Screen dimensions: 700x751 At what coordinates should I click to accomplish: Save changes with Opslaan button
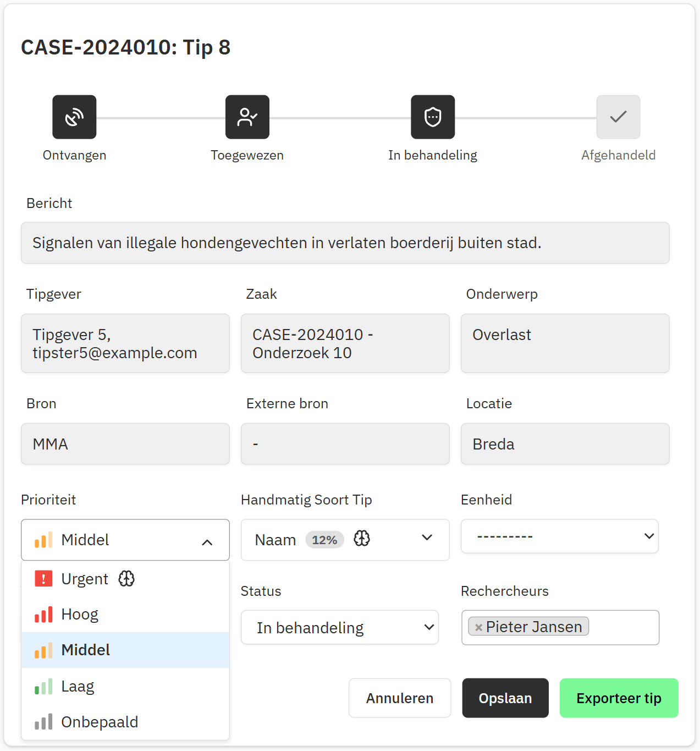(x=505, y=698)
